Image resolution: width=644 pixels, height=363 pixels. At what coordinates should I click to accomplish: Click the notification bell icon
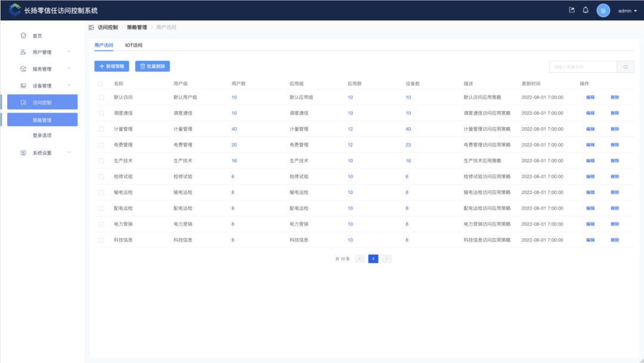[x=586, y=10]
